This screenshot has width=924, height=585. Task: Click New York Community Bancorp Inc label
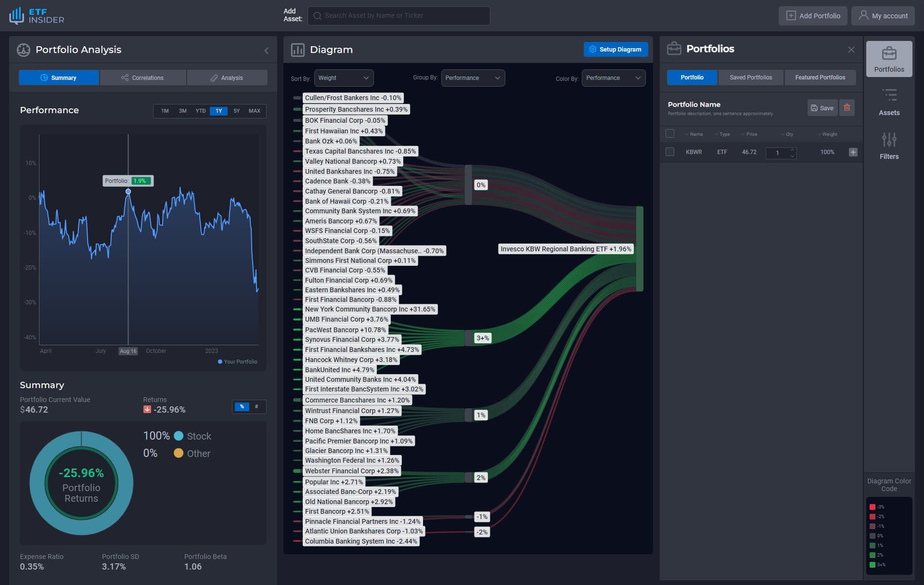click(370, 309)
